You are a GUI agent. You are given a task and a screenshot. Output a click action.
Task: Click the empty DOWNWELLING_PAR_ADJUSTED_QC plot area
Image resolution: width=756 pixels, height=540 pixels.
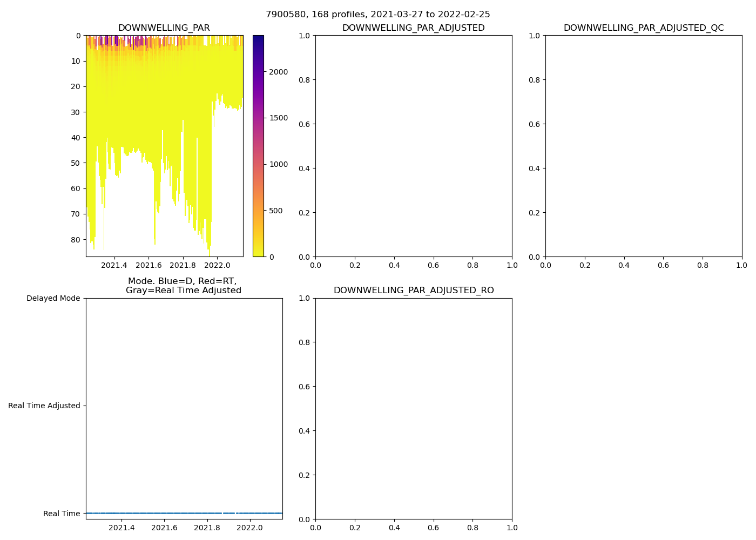click(x=643, y=146)
